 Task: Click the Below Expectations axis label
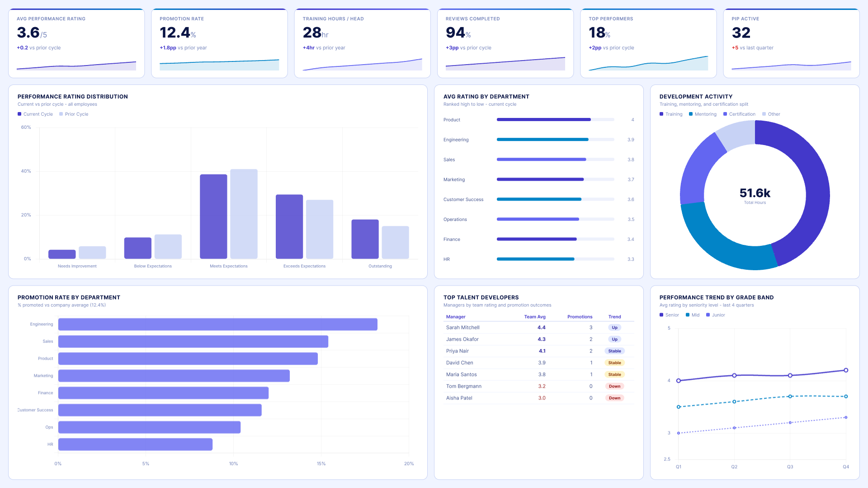point(153,266)
